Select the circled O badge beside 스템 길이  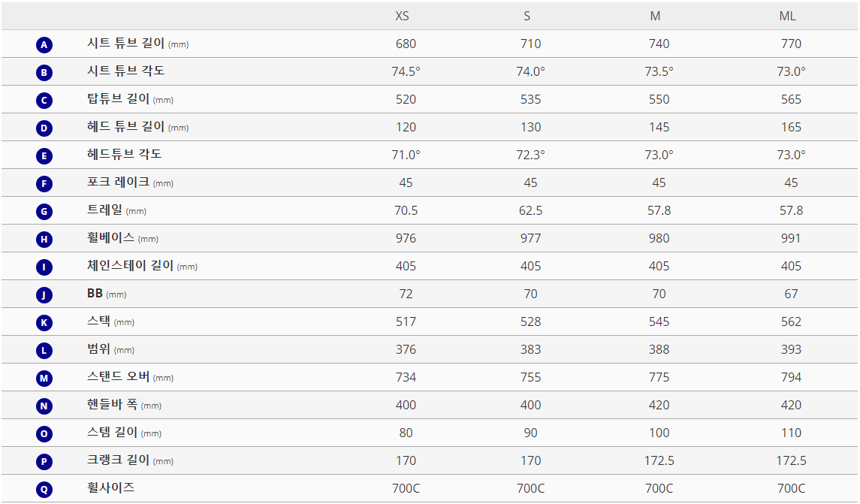[x=44, y=434]
